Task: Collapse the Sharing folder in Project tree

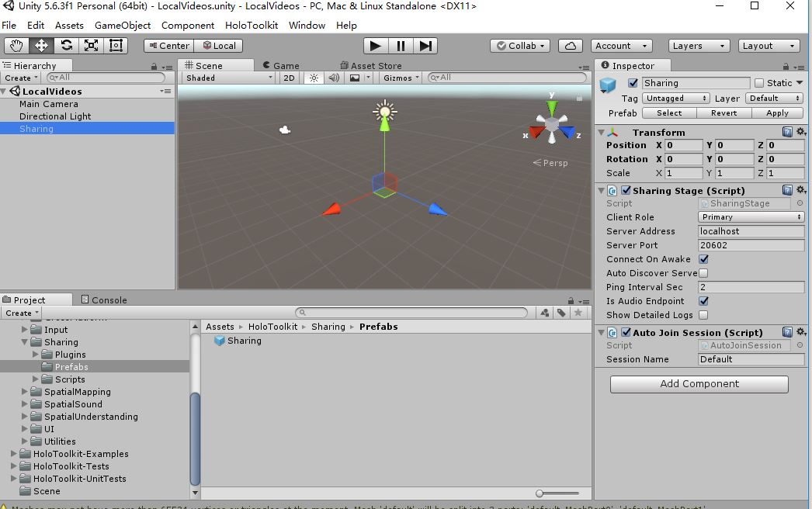Action: click(x=24, y=342)
